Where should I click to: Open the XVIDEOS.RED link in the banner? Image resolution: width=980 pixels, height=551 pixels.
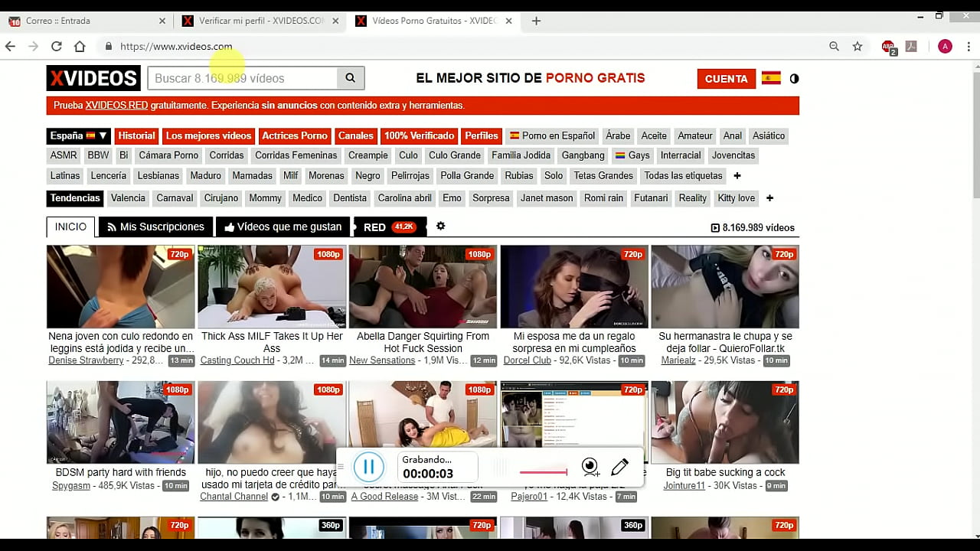[115, 105]
